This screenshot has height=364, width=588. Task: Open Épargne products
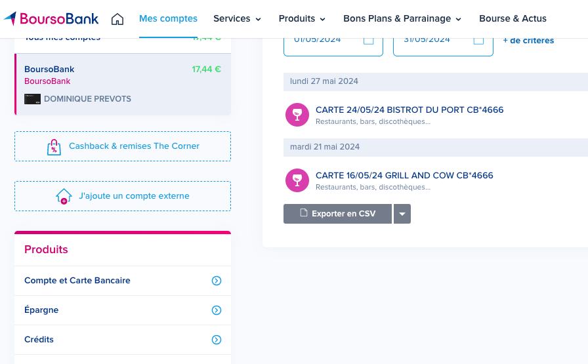click(x=123, y=310)
